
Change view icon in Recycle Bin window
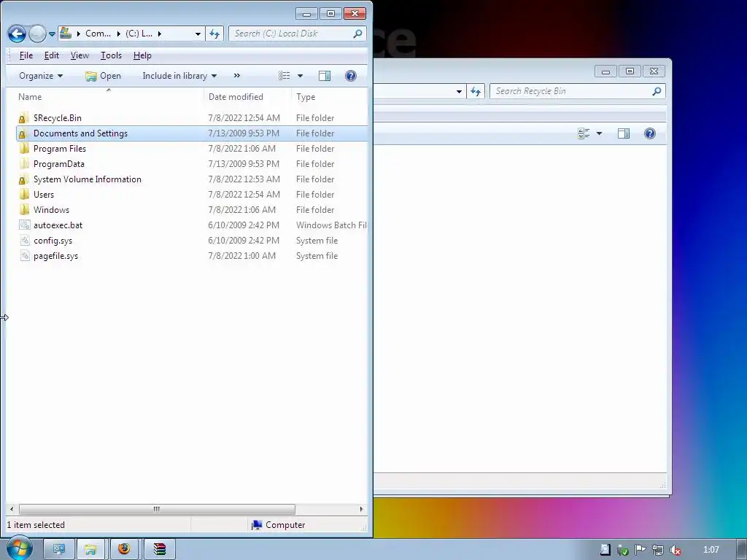coord(584,133)
